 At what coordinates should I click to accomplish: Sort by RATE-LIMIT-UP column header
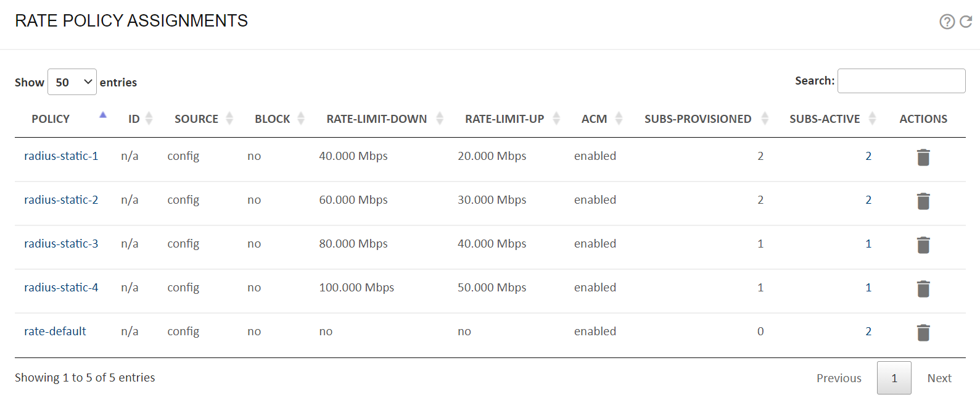[x=504, y=119]
